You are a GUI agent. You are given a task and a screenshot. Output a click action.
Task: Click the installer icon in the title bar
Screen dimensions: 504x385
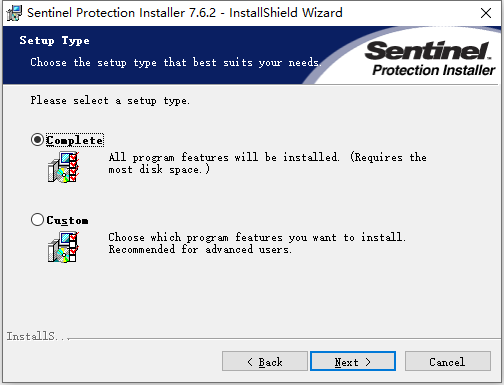tap(14, 13)
